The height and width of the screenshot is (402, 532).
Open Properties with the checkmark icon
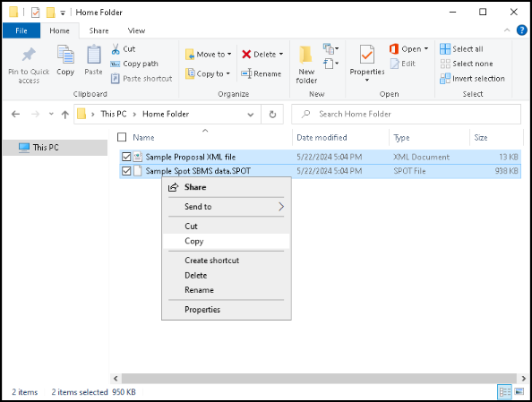point(367,55)
